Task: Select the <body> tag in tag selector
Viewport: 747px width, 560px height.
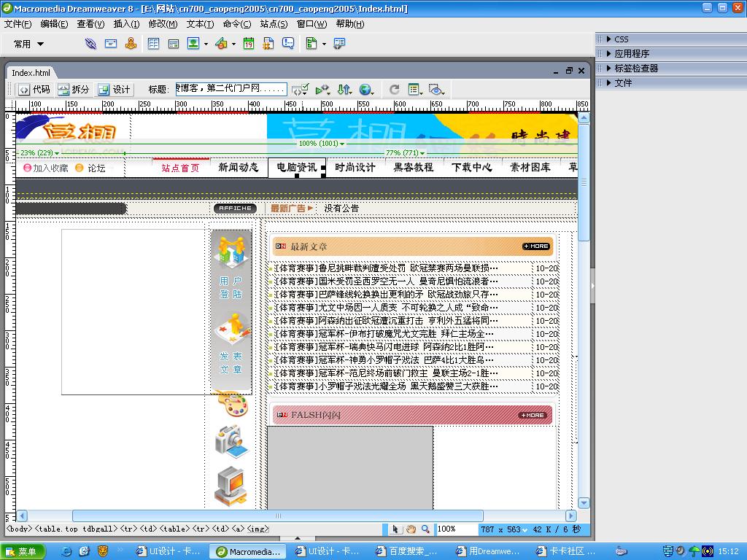Action: [x=19, y=529]
